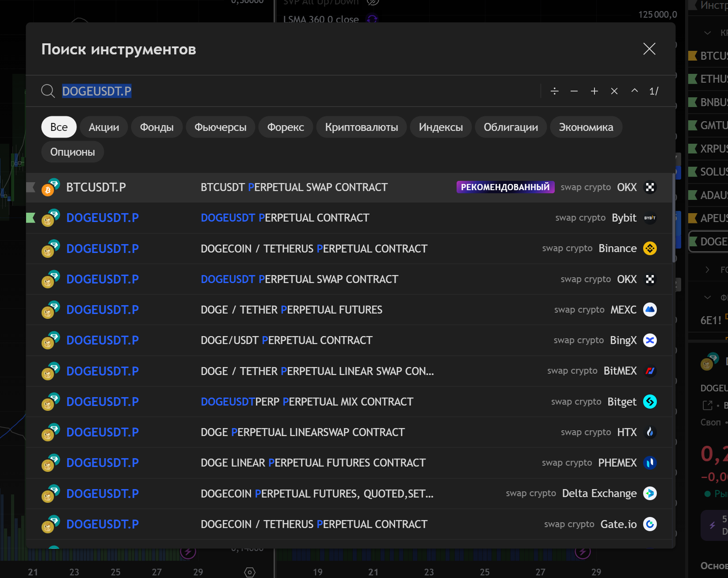The height and width of the screenshot is (578, 728).
Task: Toggle the flag on BTCUSDT.P row
Action: click(31, 188)
